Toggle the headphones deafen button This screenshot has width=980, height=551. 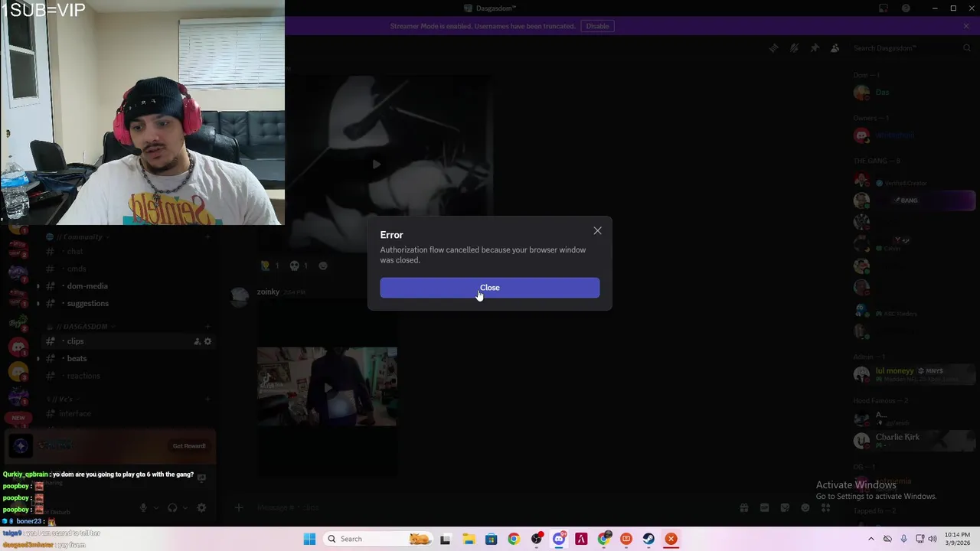(x=172, y=507)
